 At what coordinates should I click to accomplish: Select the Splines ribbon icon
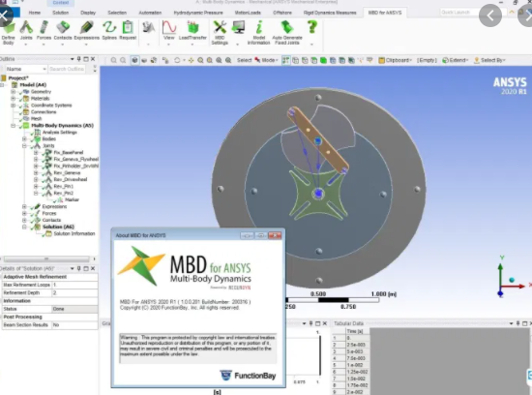click(x=109, y=28)
